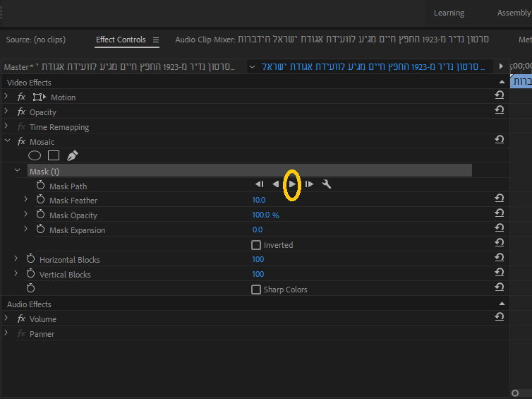532x399 pixels.
Task: Enable the Sharp Colors checkbox
Action: [x=256, y=290]
